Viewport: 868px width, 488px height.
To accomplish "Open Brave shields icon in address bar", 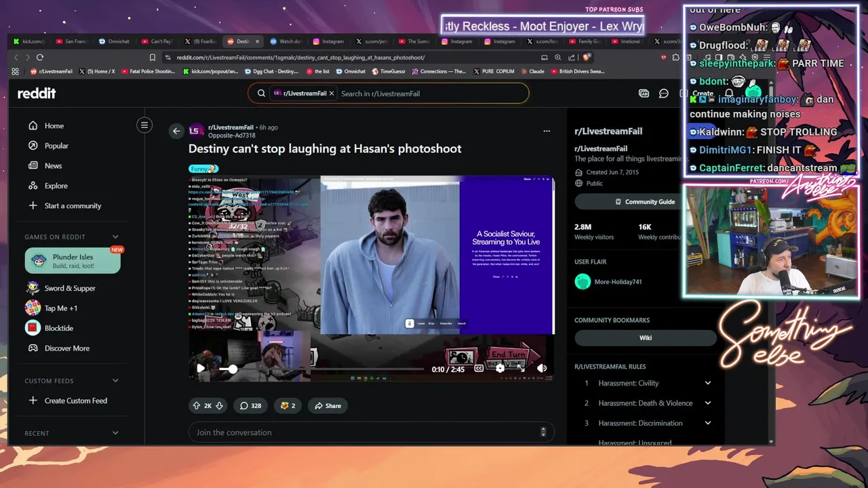I will point(587,58).
